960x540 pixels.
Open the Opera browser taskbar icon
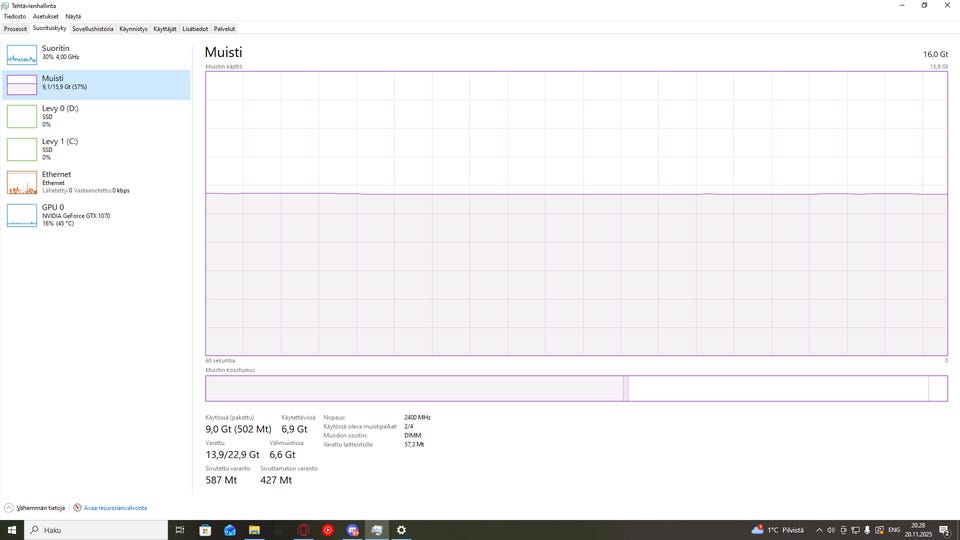[x=303, y=530]
